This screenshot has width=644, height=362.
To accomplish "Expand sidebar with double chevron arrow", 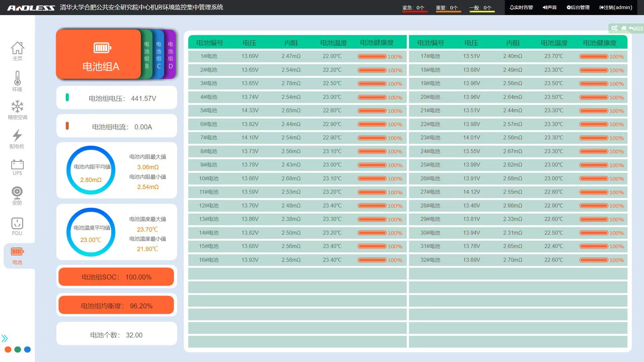I will pos(5,338).
